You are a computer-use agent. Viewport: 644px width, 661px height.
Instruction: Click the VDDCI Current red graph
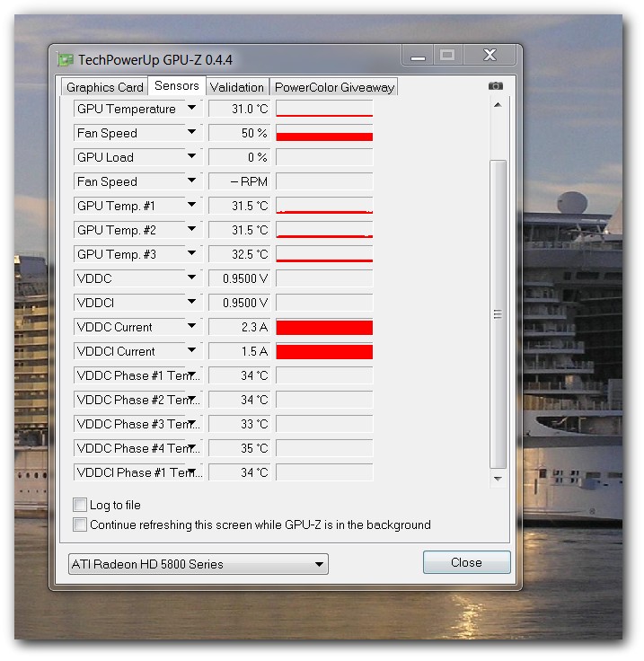click(x=324, y=351)
